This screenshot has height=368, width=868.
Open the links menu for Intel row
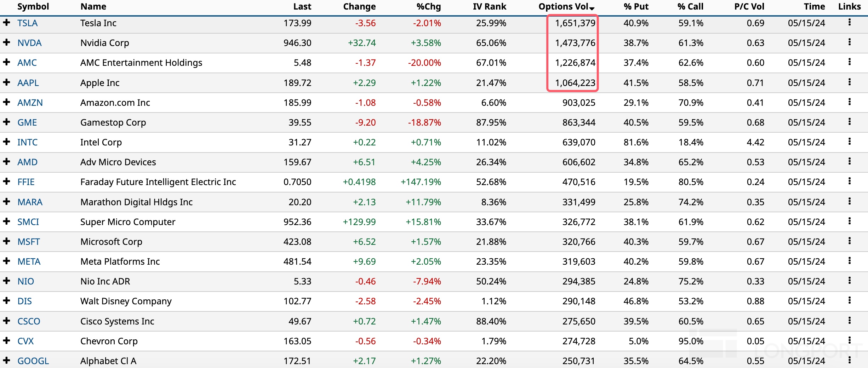tap(849, 142)
